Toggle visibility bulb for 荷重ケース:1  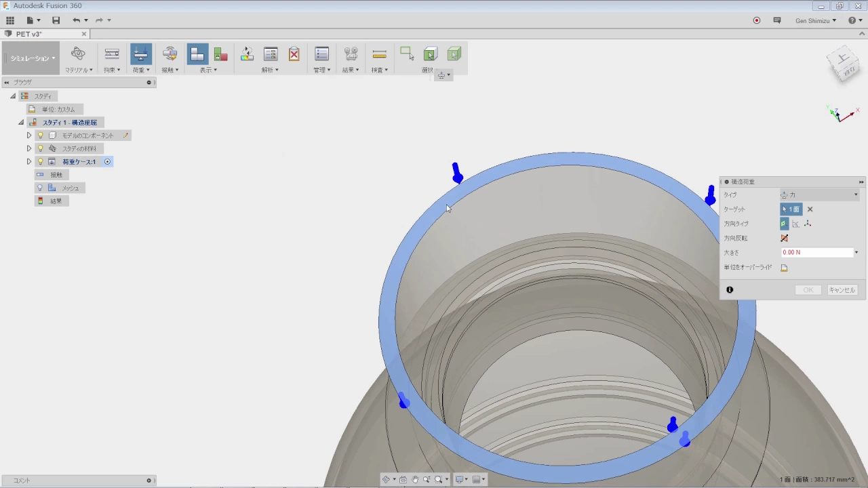pyautogui.click(x=41, y=161)
